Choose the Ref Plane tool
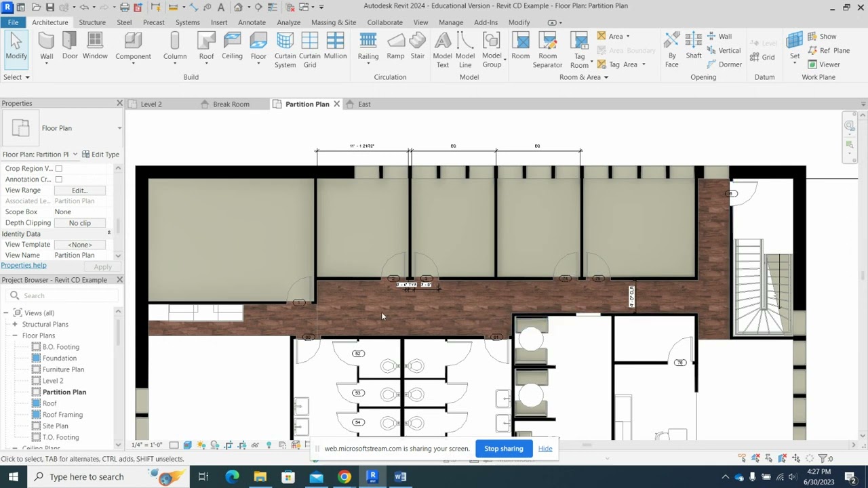Viewport: 868px width, 488px height. [828, 50]
